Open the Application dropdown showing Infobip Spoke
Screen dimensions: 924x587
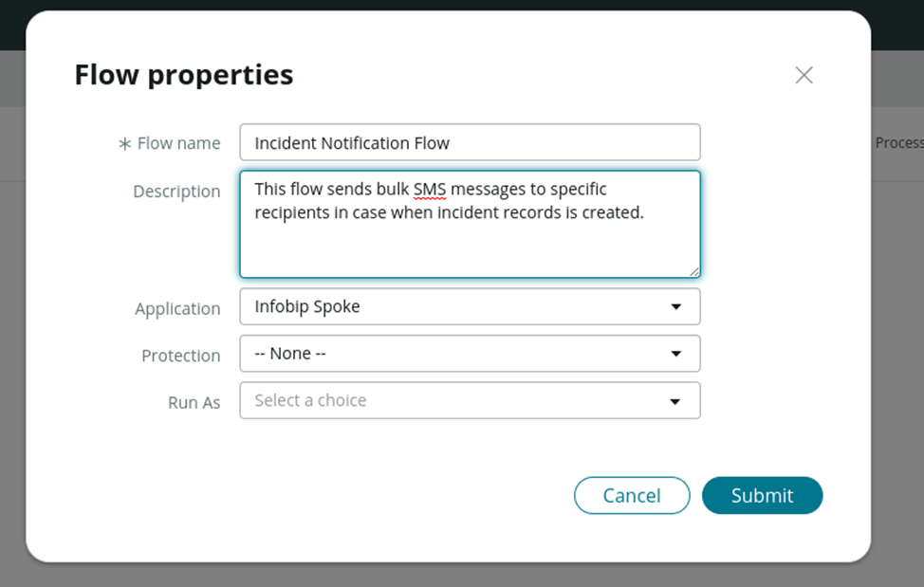455,307
